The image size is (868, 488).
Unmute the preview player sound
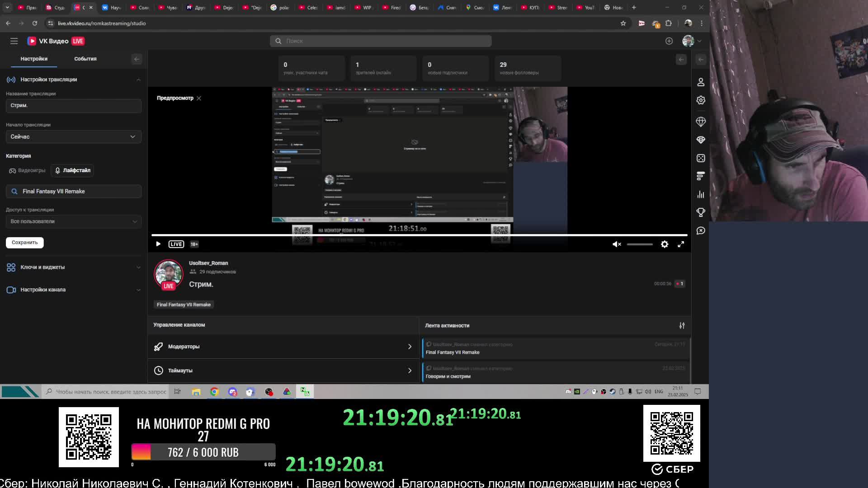[617, 244]
